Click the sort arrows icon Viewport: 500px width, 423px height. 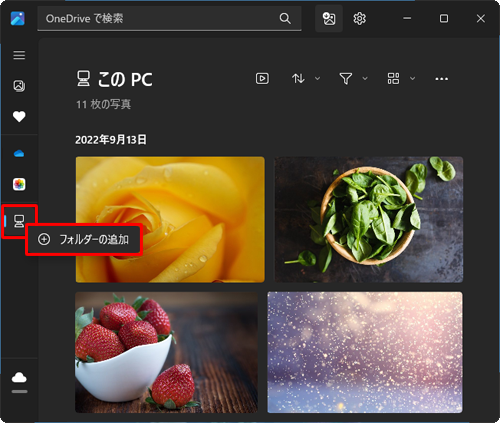click(298, 79)
